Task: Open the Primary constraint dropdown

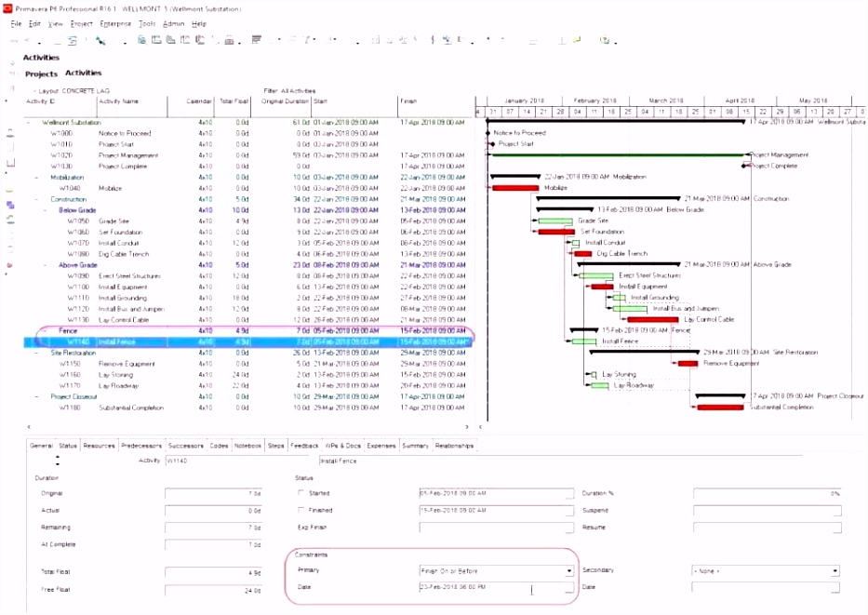Action: click(569, 570)
